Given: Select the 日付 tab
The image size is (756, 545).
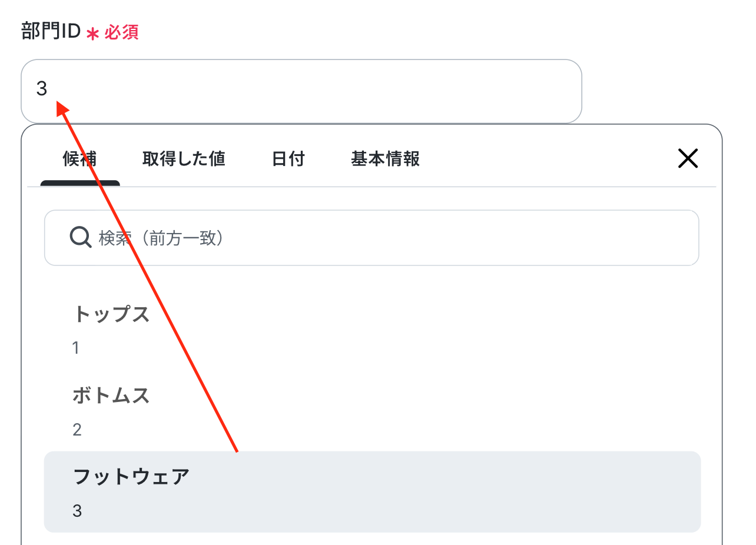Looking at the screenshot, I should [289, 159].
